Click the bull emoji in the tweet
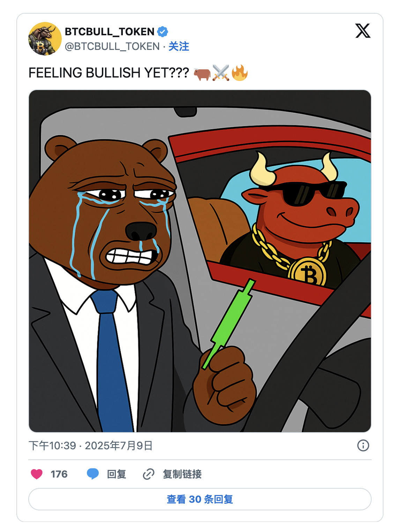395x532 pixels. [202, 73]
